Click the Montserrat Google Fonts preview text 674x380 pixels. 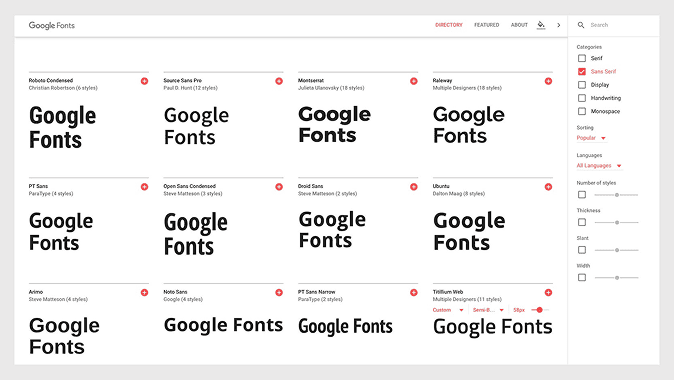(x=334, y=125)
